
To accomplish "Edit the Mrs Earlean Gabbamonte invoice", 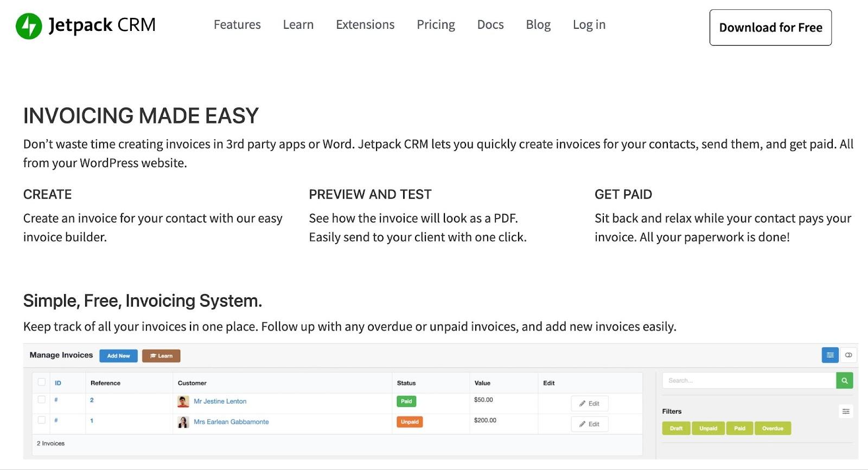I will [x=589, y=424].
